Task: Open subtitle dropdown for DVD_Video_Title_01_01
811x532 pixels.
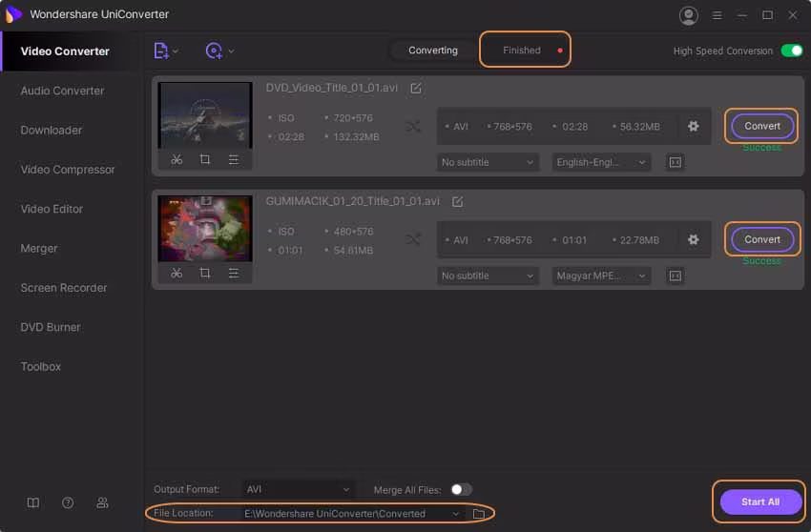Action: tap(488, 162)
